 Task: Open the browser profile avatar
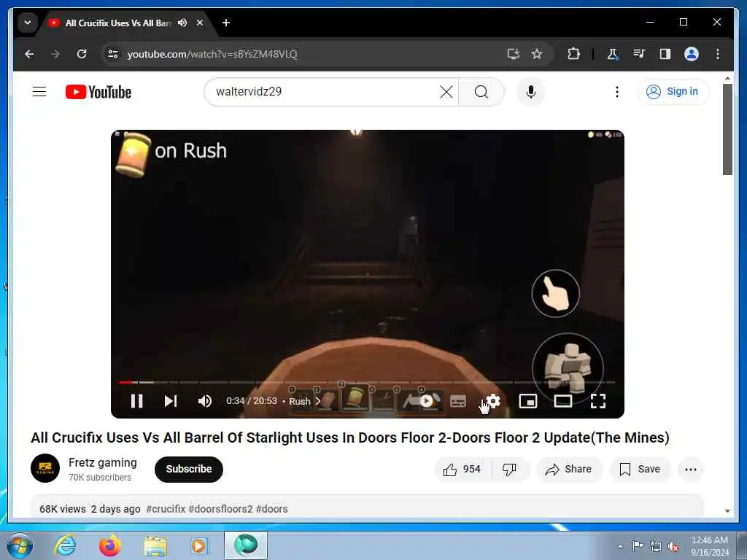692,54
